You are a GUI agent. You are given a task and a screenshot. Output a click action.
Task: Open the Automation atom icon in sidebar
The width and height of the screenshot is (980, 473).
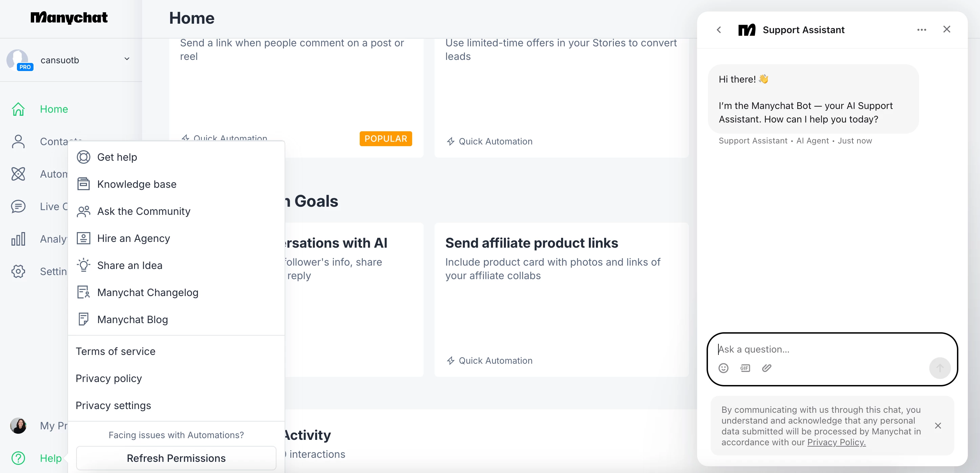click(x=18, y=174)
